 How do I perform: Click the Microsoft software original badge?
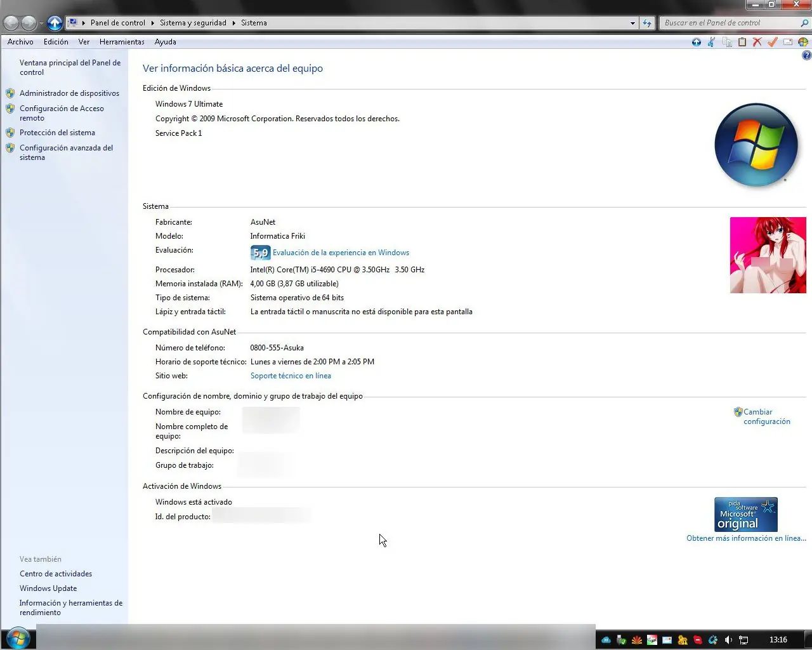(746, 514)
